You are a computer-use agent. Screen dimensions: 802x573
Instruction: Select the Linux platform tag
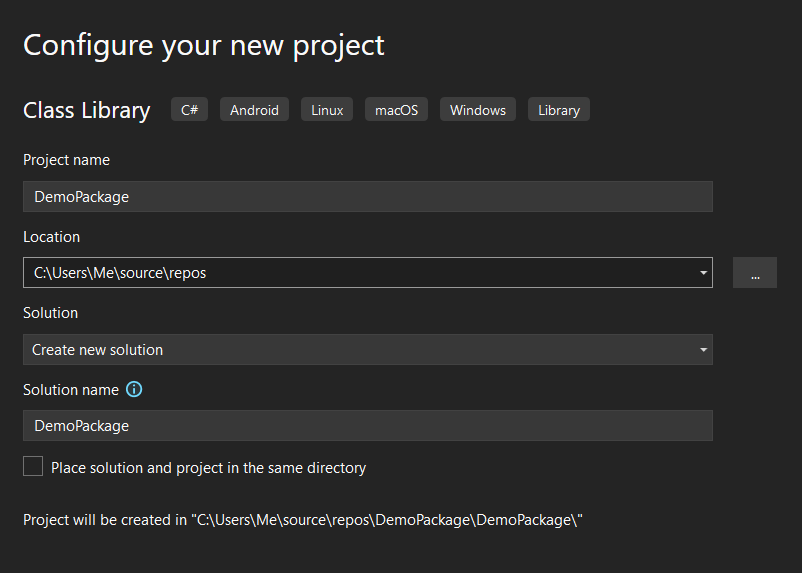click(x=327, y=110)
